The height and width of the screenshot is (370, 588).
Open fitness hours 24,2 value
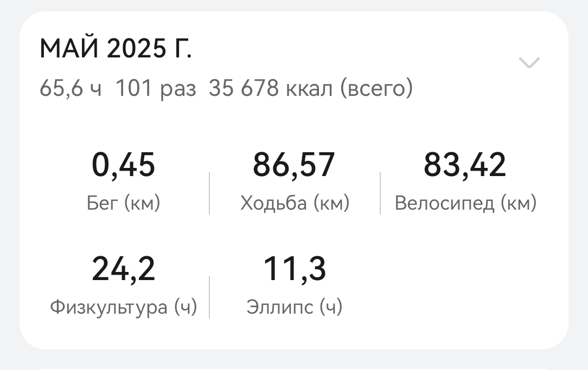(x=123, y=269)
